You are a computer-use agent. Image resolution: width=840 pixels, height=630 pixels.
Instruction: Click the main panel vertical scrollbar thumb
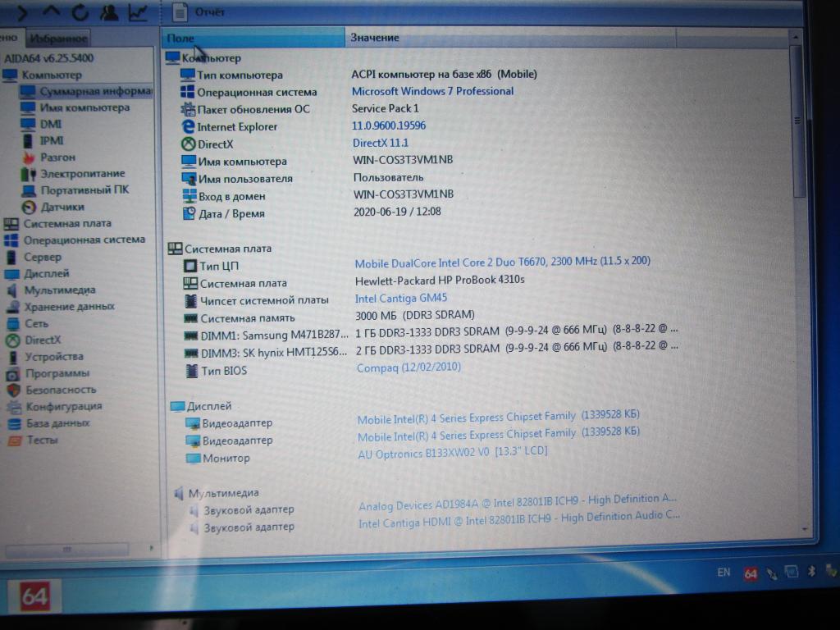coord(798,121)
